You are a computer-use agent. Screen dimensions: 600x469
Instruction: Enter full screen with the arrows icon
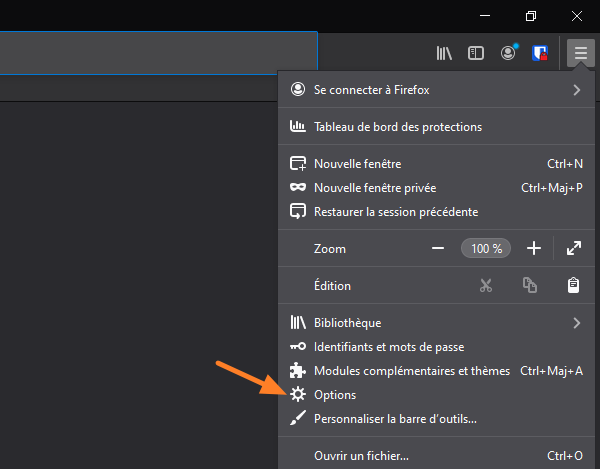coord(573,248)
